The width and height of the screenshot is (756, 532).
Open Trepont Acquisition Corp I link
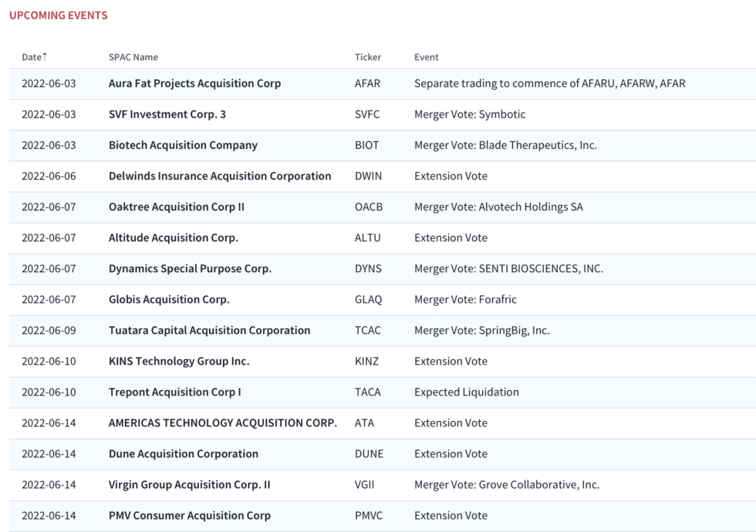pyautogui.click(x=175, y=392)
